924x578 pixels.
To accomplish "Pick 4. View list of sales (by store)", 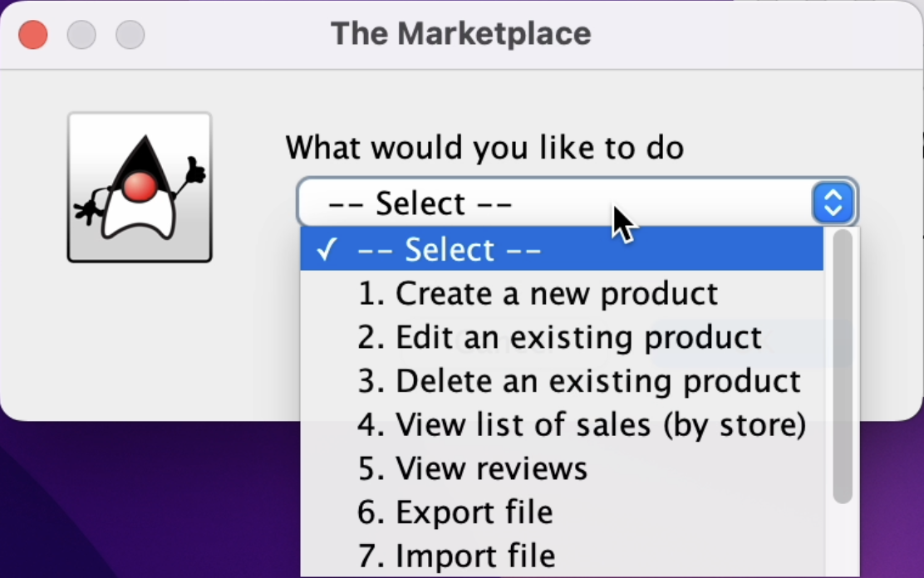I will pos(562,424).
